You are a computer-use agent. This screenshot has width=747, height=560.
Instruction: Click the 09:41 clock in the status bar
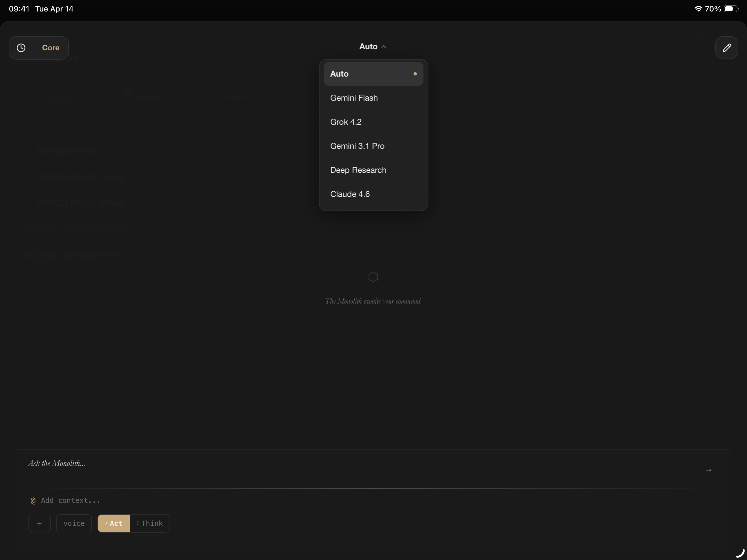point(19,9)
